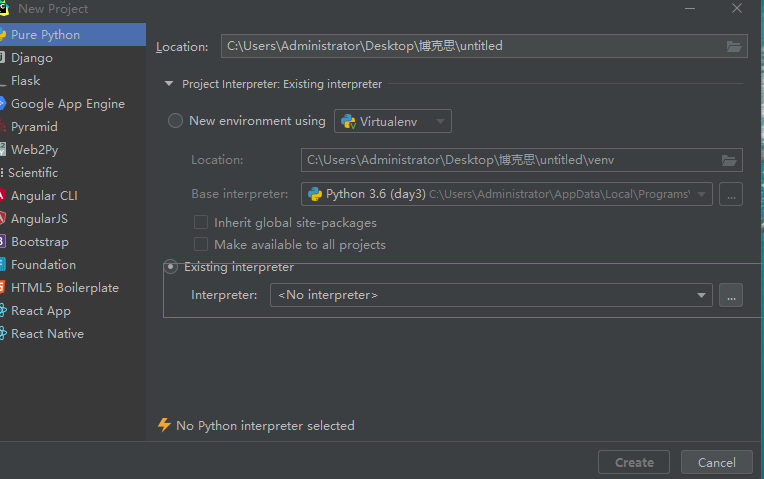Select Flask project type from list
Viewport: 764px width, 479px height.
pos(26,80)
